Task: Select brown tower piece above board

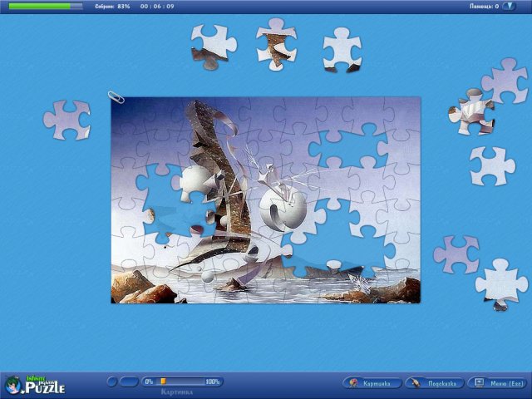Action: click(277, 44)
